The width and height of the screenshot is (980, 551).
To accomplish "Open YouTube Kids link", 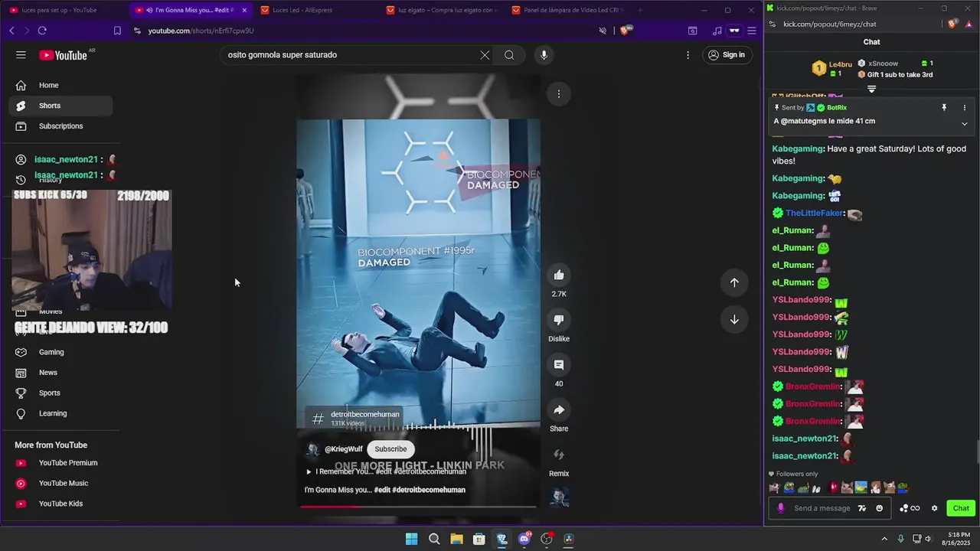I will tap(60, 504).
